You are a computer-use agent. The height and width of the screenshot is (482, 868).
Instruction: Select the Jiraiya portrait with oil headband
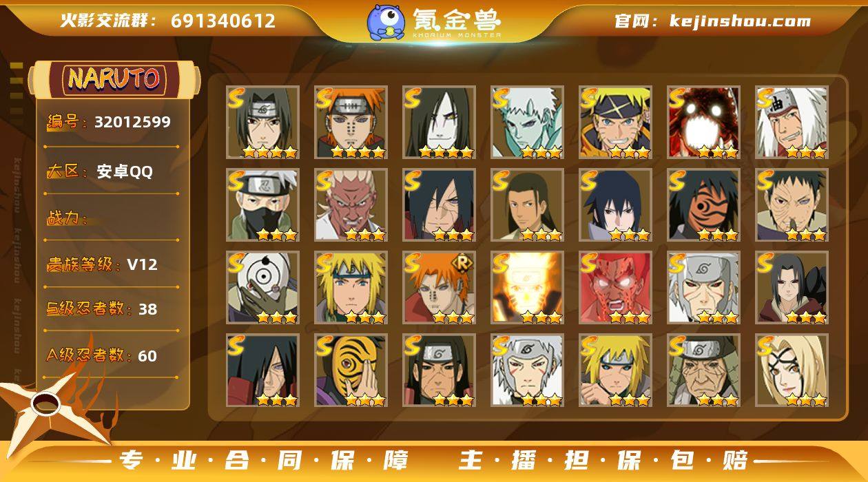point(792,122)
